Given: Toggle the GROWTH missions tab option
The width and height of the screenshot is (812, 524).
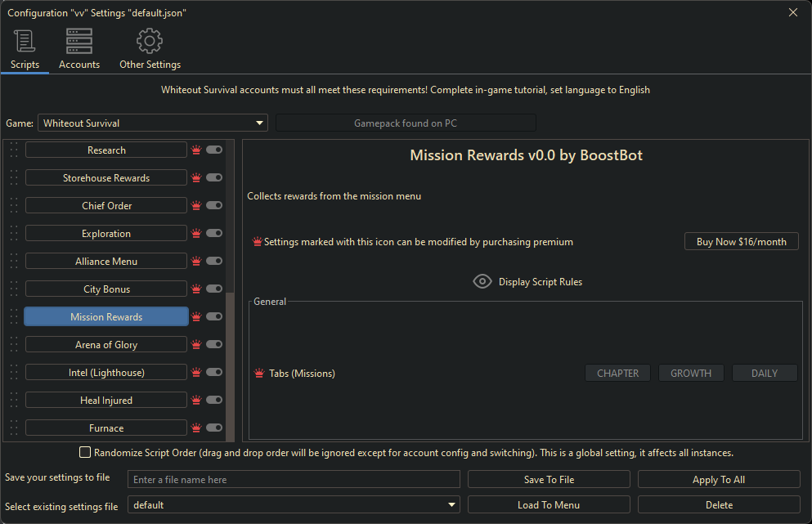Looking at the screenshot, I should [x=691, y=373].
